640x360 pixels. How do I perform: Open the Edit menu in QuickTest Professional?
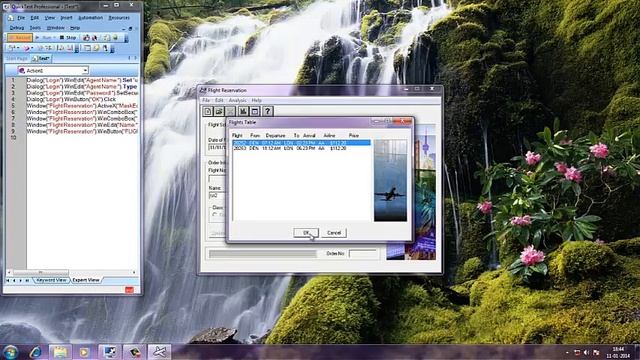[35, 18]
